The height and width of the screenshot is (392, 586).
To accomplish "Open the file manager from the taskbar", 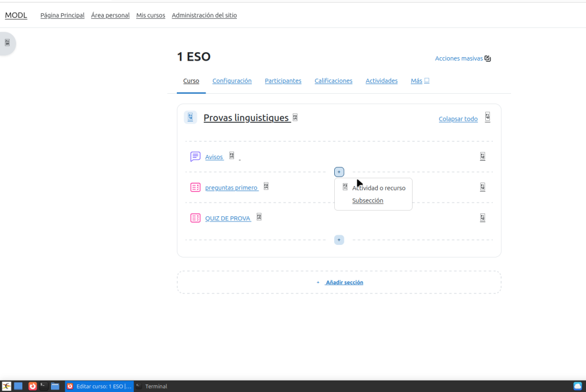I will point(55,386).
